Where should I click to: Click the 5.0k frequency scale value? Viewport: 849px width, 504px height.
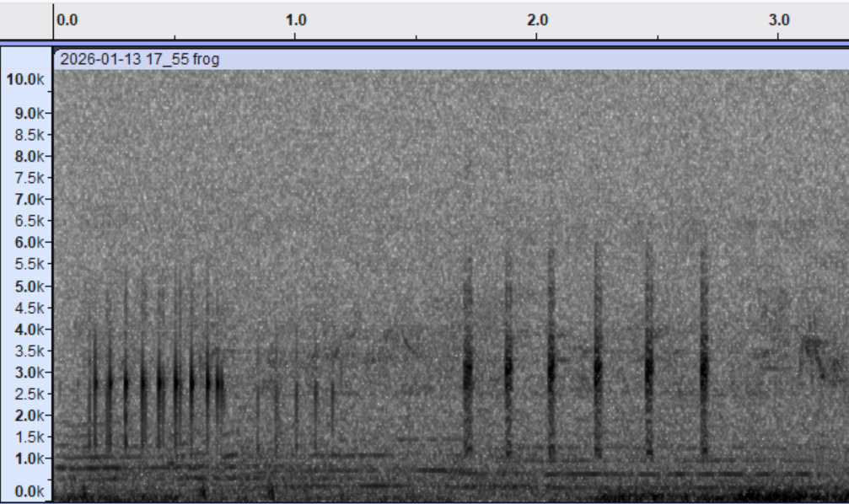click(x=30, y=287)
